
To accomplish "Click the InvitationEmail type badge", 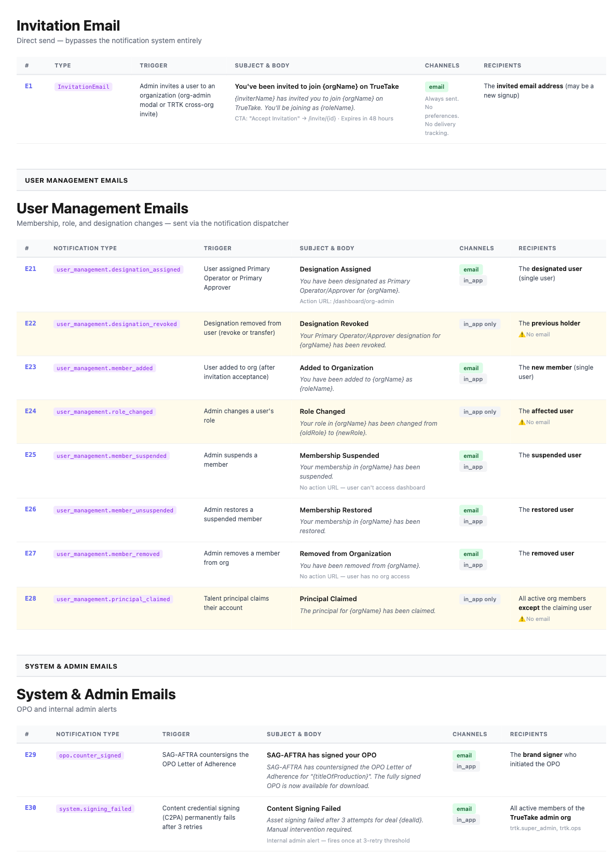I will [84, 87].
